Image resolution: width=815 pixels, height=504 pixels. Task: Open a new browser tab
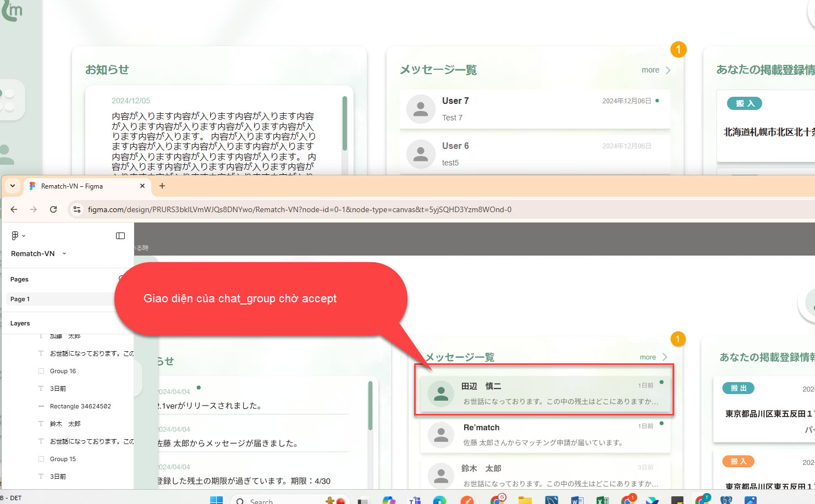click(x=162, y=186)
